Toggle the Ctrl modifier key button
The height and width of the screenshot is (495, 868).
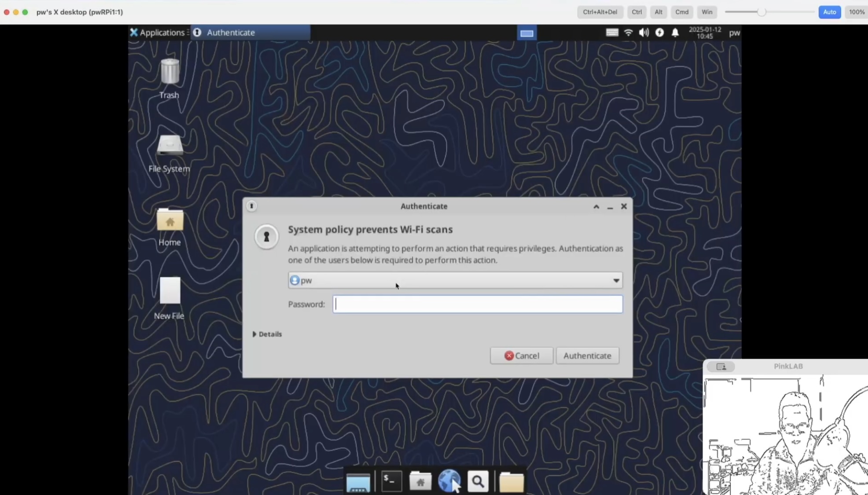tap(636, 12)
